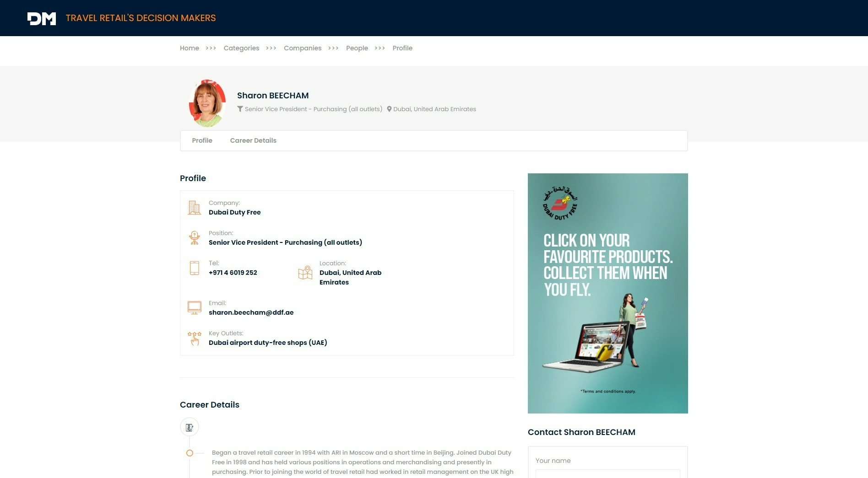The height and width of the screenshot is (478, 868).
Task: Click the email sharon.beecham@ddf.ae
Action: (x=251, y=312)
